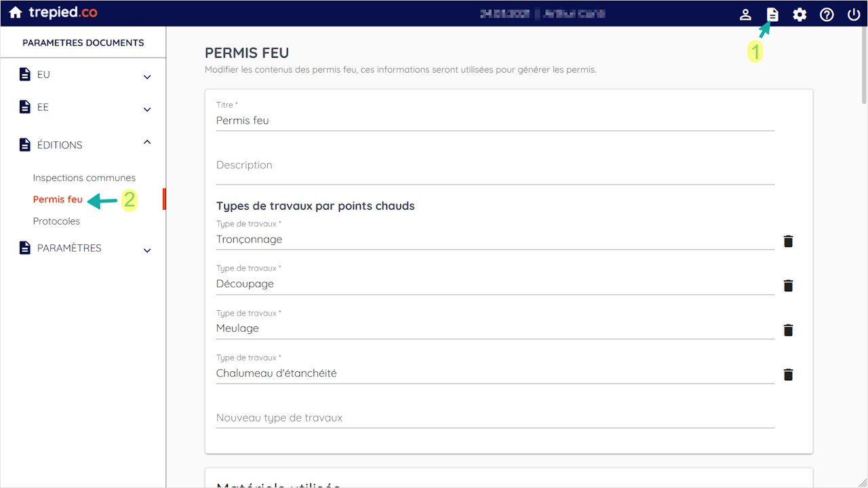Focus the Description field
This screenshot has height=488, width=868.
(x=495, y=166)
